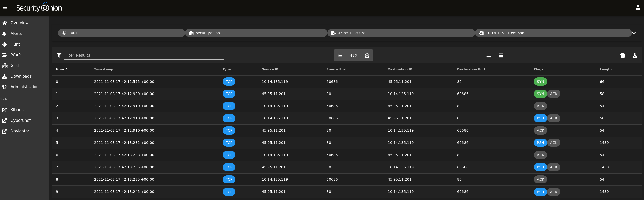The width and height of the screenshot is (644, 200).
Task: Expand all packets using the window icon
Action: [501, 55]
